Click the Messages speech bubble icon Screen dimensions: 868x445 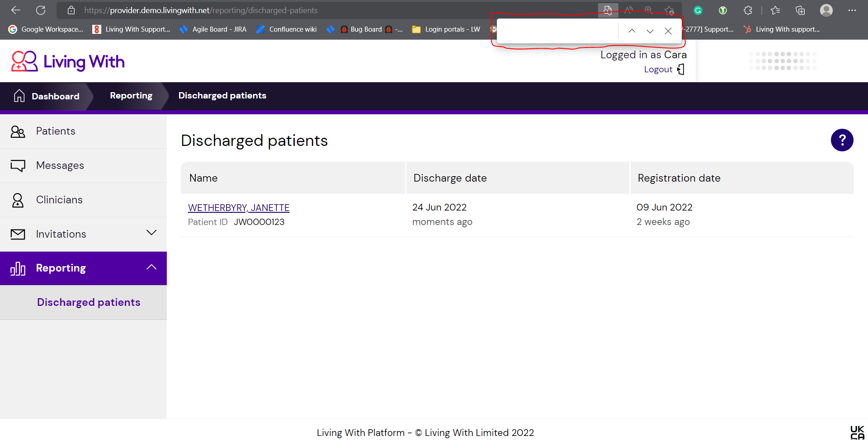[x=18, y=166]
